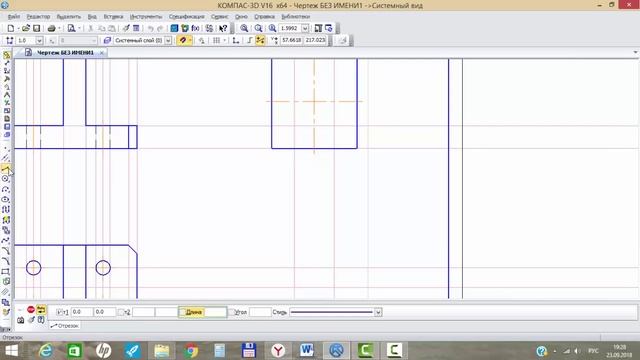Toggle the highlighted rounding mode icon
The image size is (640, 360).
(x=260, y=40)
